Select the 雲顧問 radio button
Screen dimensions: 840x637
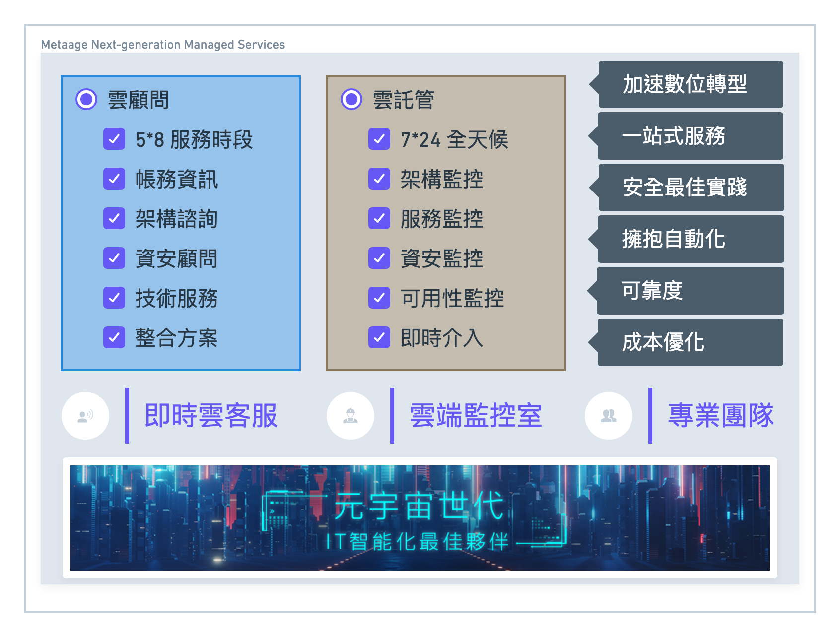point(86,100)
